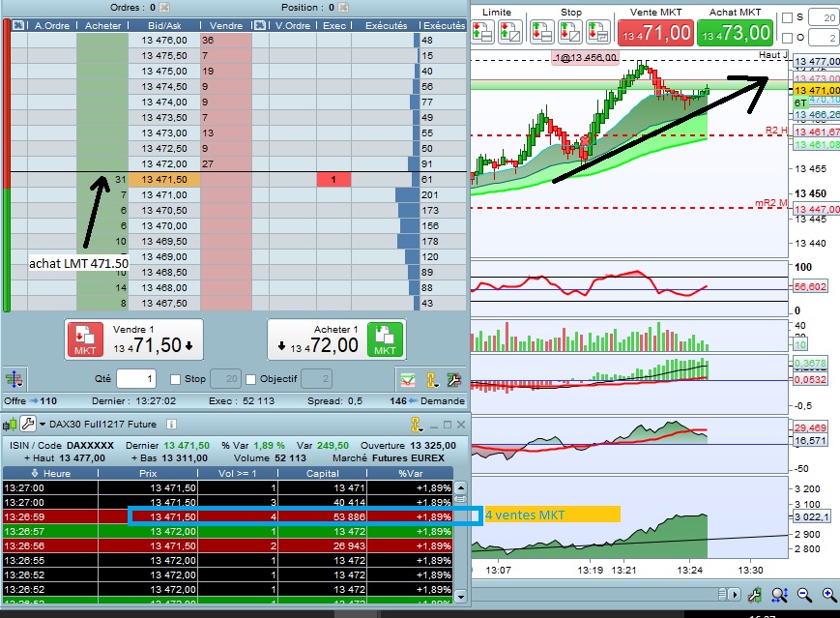The image size is (840, 618).
Task: Click Stop value field showing 20 in order book
Action: click(x=225, y=379)
